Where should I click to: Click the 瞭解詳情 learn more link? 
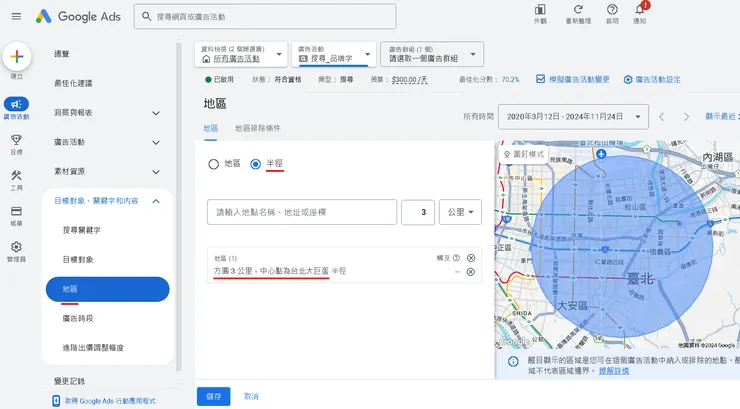pyautogui.click(x=614, y=371)
